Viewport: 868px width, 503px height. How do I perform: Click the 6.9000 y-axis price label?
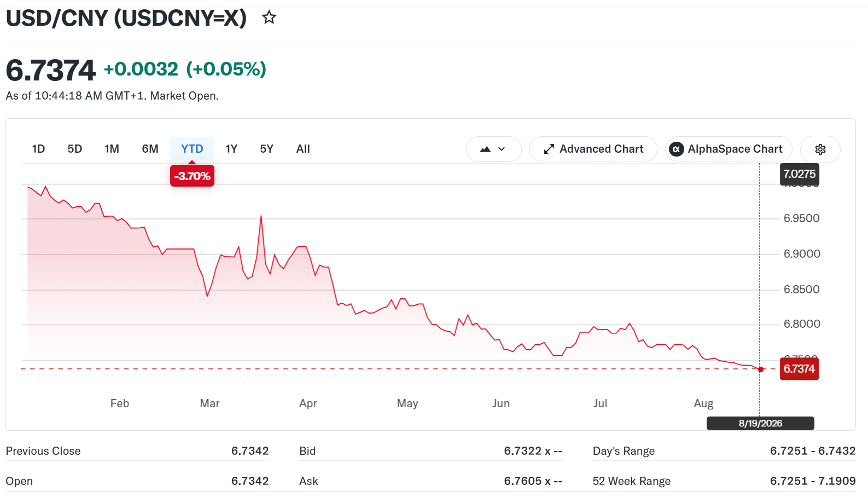(x=802, y=254)
